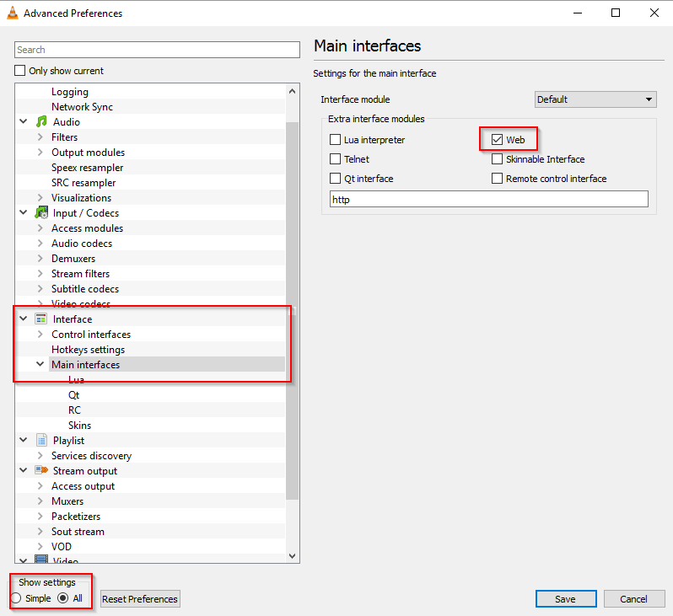Select the All settings radio button
Viewport: 673px width, 616px height.
63,598
